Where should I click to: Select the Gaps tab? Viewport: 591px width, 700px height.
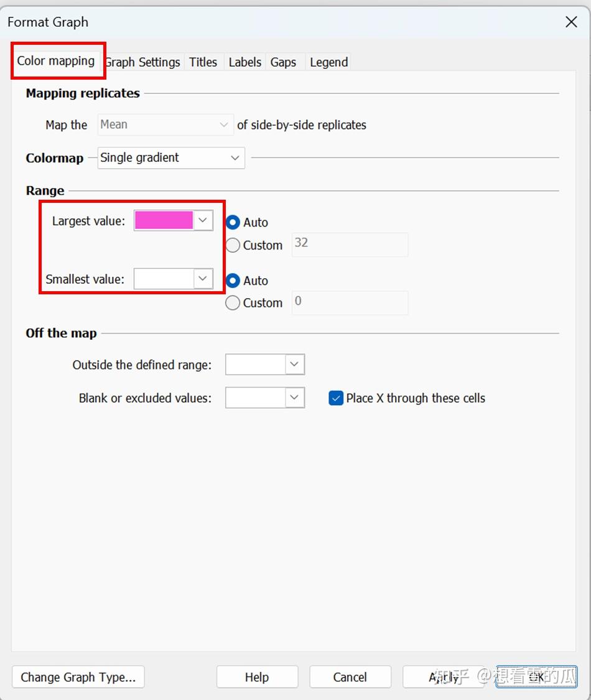(x=283, y=62)
